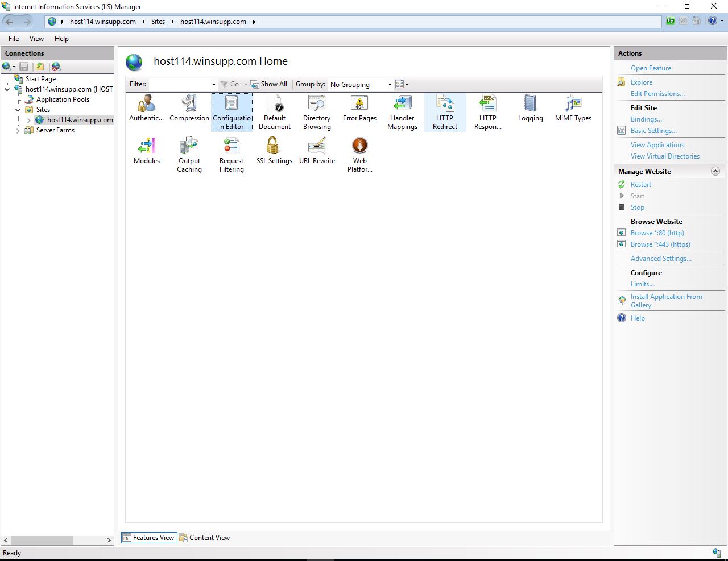The height and width of the screenshot is (561, 728).
Task: Browse *:80 (http) site
Action: (657, 233)
